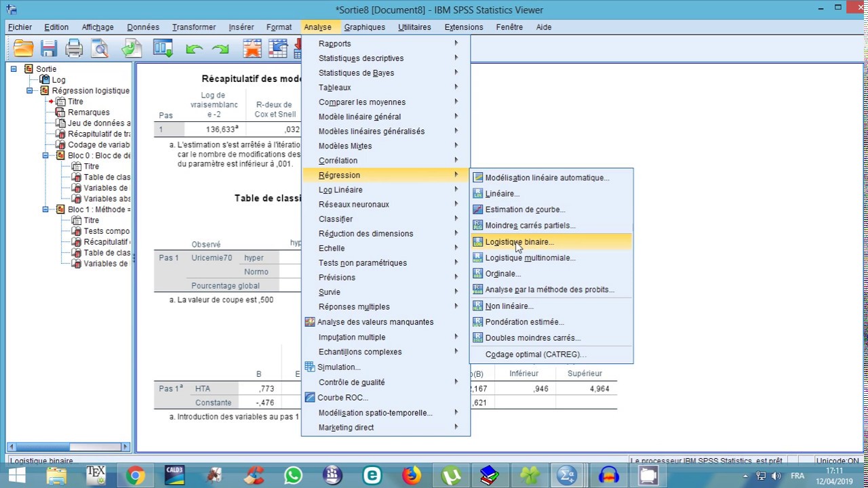Click the Recall recent dialogs toolbar icon
The width and height of the screenshot is (868, 488).
(163, 48)
